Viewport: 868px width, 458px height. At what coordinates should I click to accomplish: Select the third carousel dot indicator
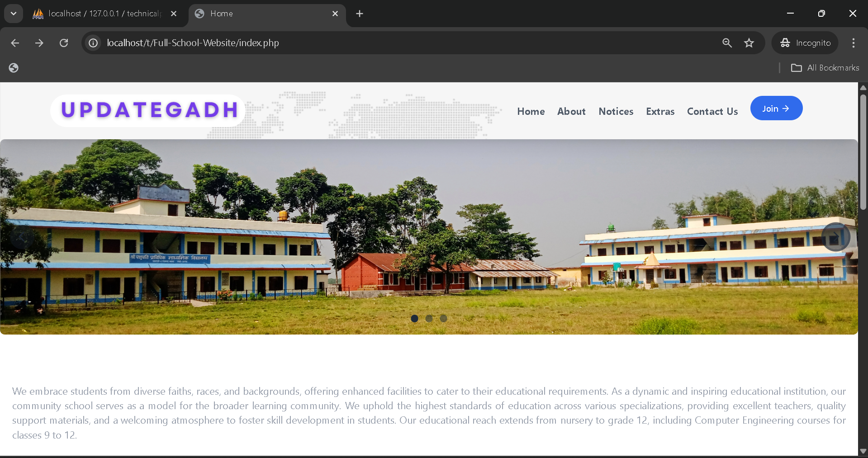click(x=443, y=318)
